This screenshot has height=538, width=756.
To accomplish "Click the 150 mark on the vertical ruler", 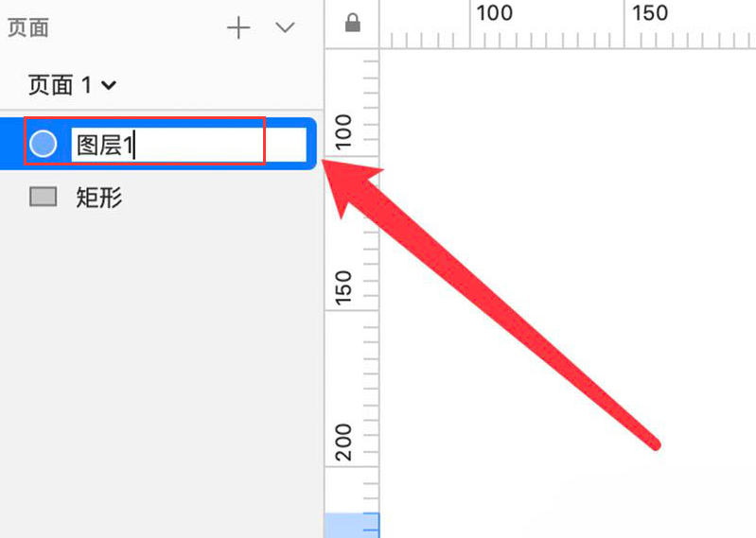I will tap(343, 287).
